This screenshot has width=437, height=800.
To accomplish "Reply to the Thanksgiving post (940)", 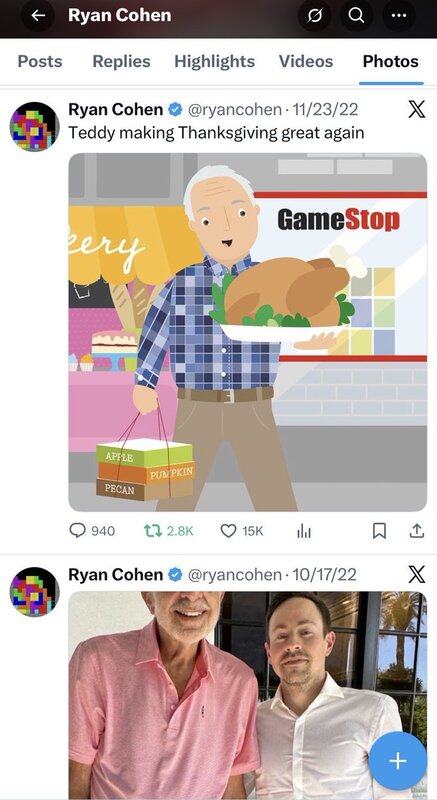I will pyautogui.click(x=92, y=531).
